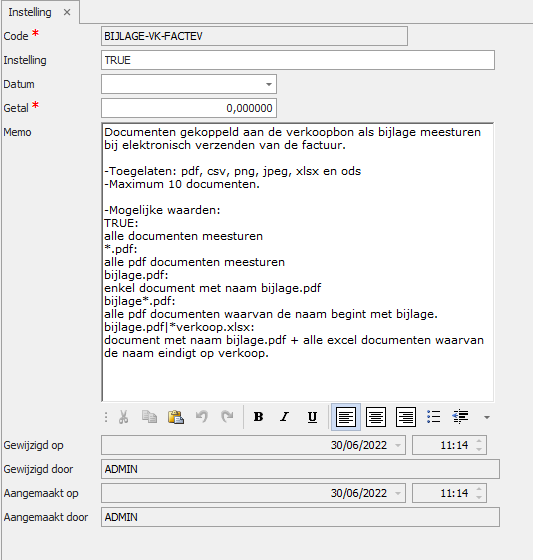Viewport: 533px width, 560px height.
Task: Open the Datum dropdown calendar
Action: (269, 84)
